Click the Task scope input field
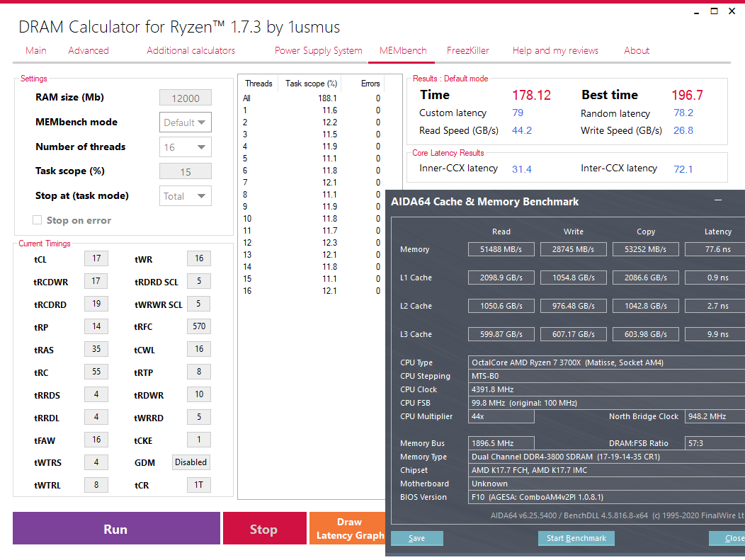The image size is (745, 560). (186, 171)
